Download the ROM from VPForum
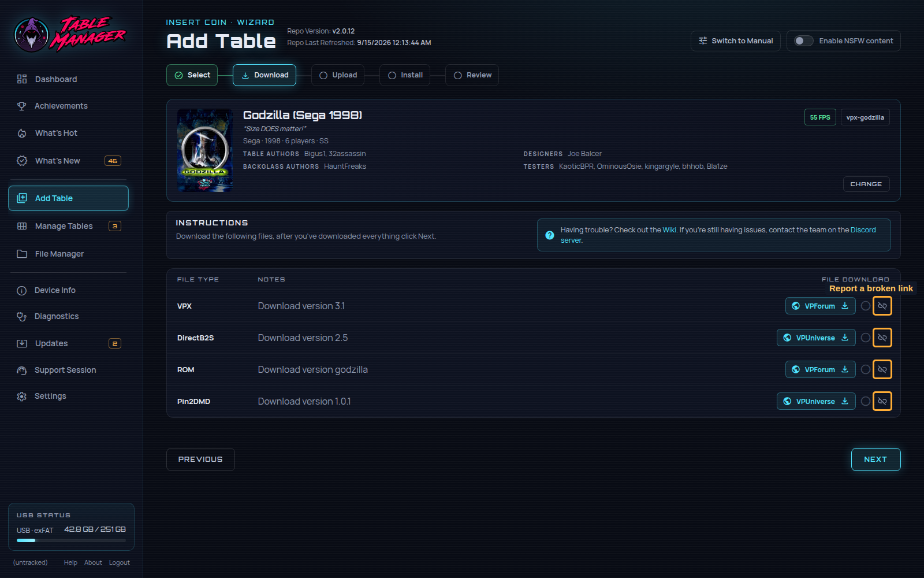The height and width of the screenshot is (578, 924). click(x=820, y=369)
